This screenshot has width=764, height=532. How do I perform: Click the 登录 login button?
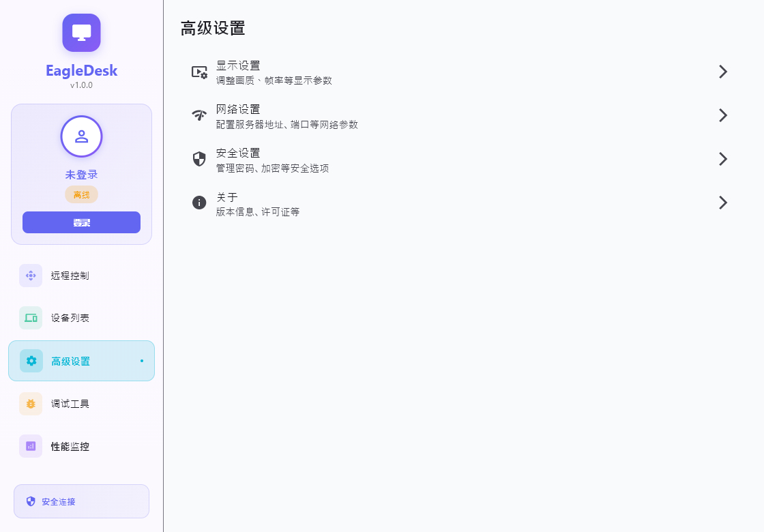coord(81,222)
